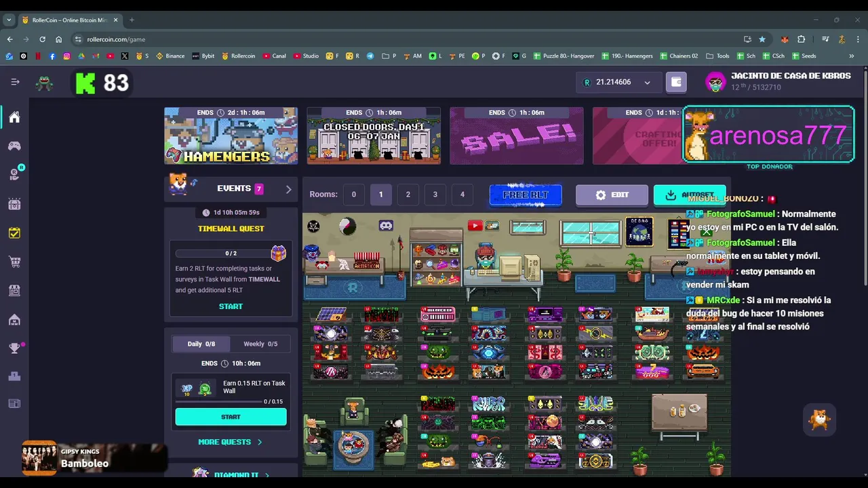The image size is (868, 488).
Task: Select room 1
Action: click(380, 195)
